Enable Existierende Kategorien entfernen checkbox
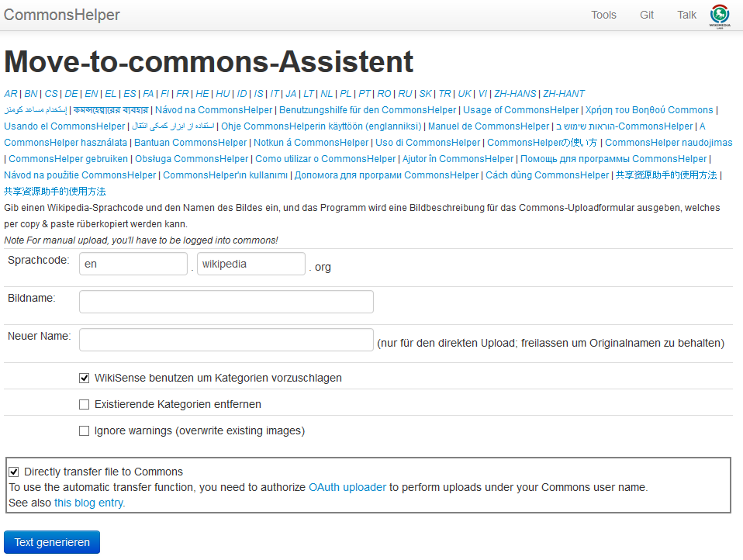Screen dimensions: 743x560 [84, 404]
